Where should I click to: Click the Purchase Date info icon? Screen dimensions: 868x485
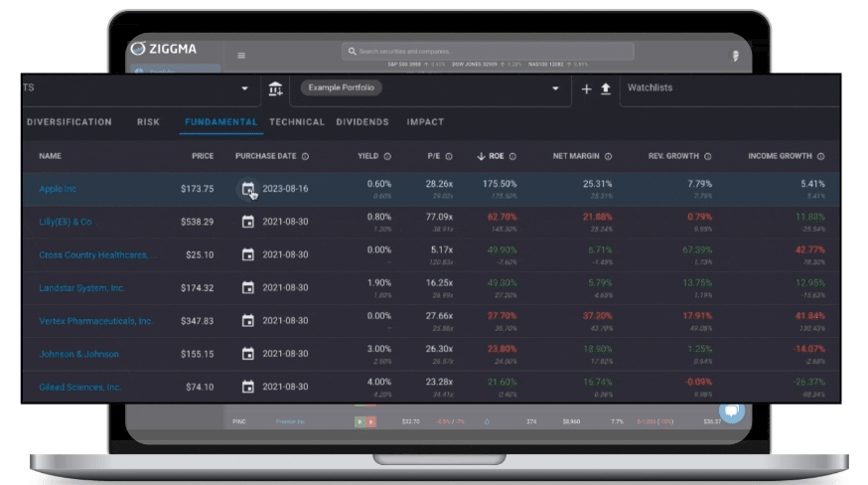(x=305, y=157)
